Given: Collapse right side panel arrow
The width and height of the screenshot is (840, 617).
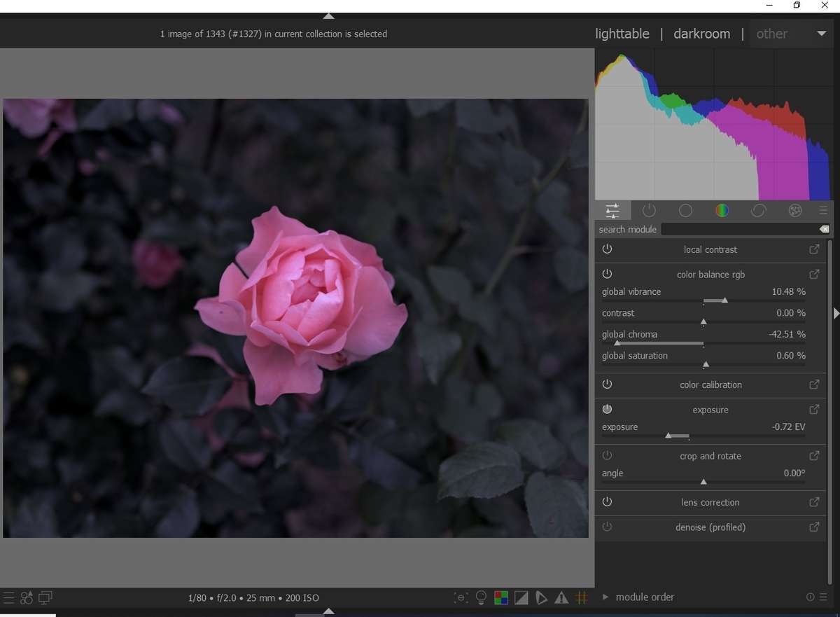Looking at the screenshot, I should point(836,314).
